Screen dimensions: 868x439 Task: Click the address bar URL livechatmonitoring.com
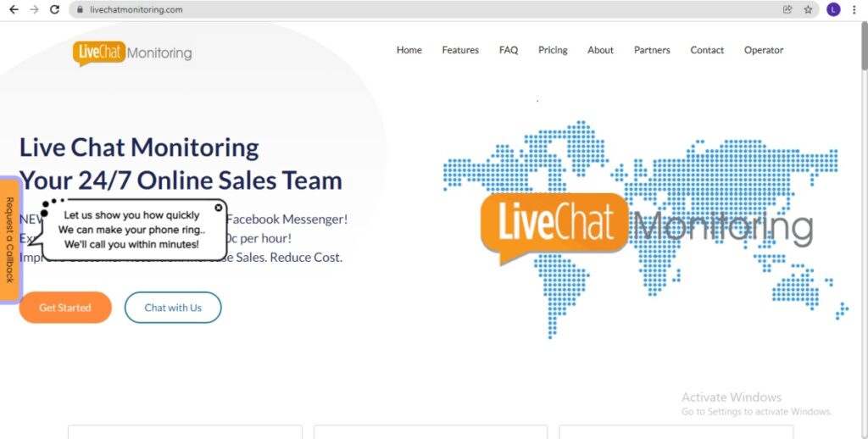[136, 9]
